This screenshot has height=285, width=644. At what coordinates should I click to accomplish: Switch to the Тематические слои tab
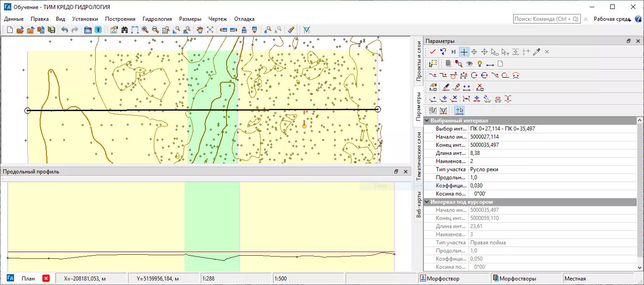point(418,156)
